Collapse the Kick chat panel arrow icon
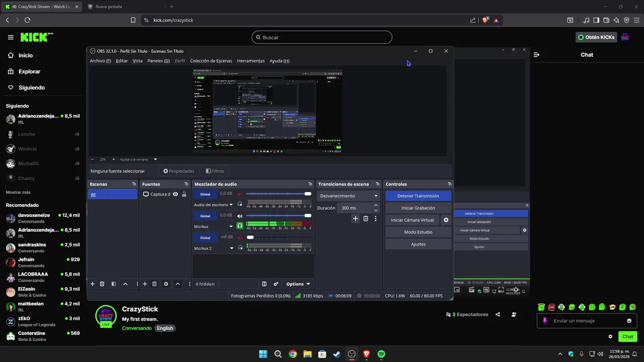Viewport: 644px width, 362px height. point(536,55)
